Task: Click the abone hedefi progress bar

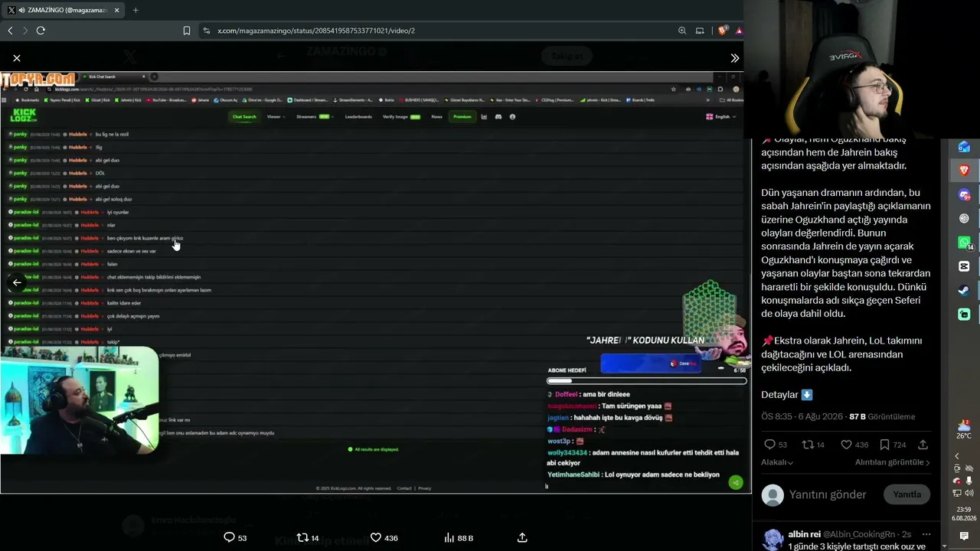Action: [x=647, y=380]
